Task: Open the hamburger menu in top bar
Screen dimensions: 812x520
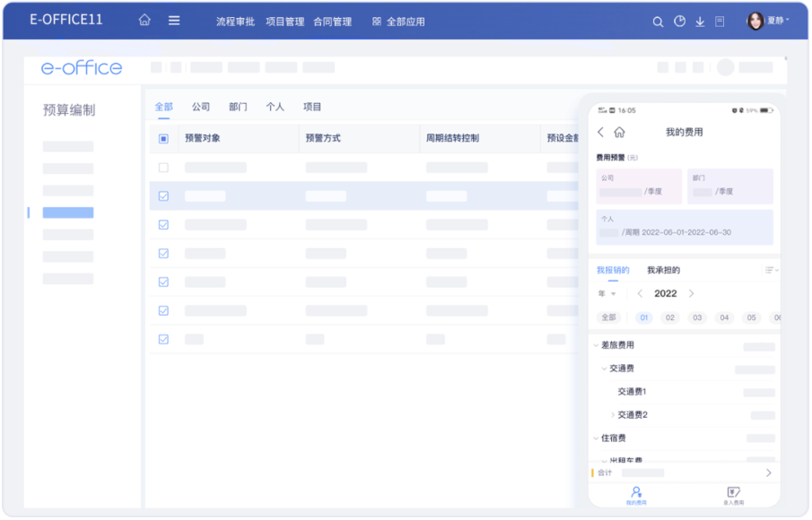Action: (174, 21)
